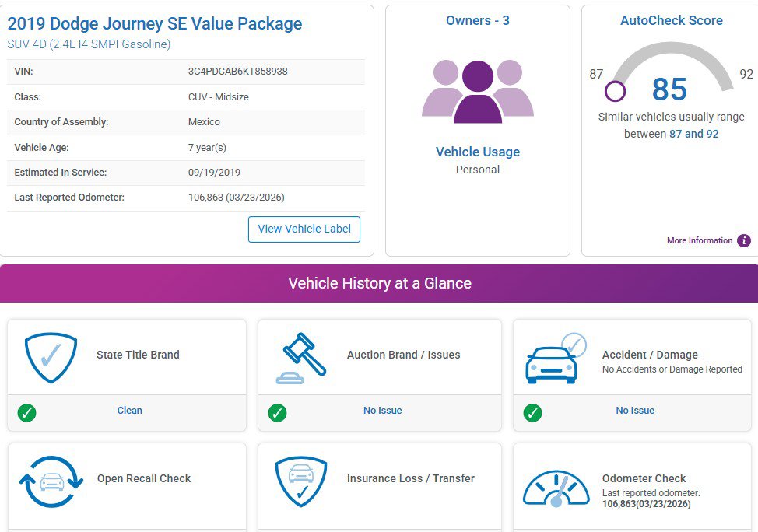
Task: Click the Owners - 3 heading
Action: point(478,20)
